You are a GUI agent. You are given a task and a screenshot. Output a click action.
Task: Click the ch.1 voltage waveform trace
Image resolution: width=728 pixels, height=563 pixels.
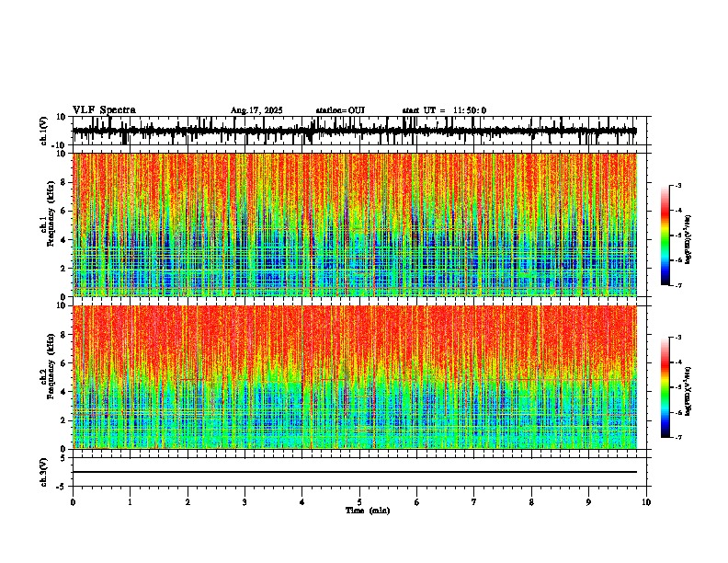(x=354, y=131)
